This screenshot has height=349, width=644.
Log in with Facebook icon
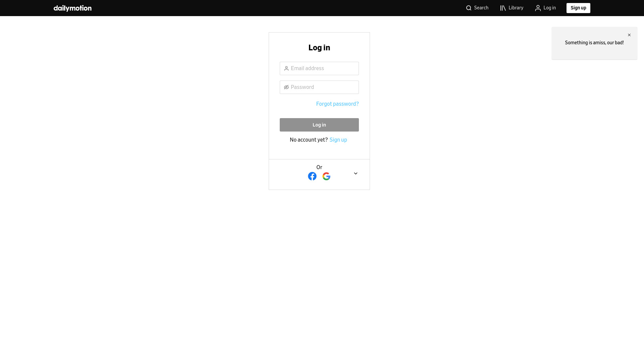[x=312, y=176]
